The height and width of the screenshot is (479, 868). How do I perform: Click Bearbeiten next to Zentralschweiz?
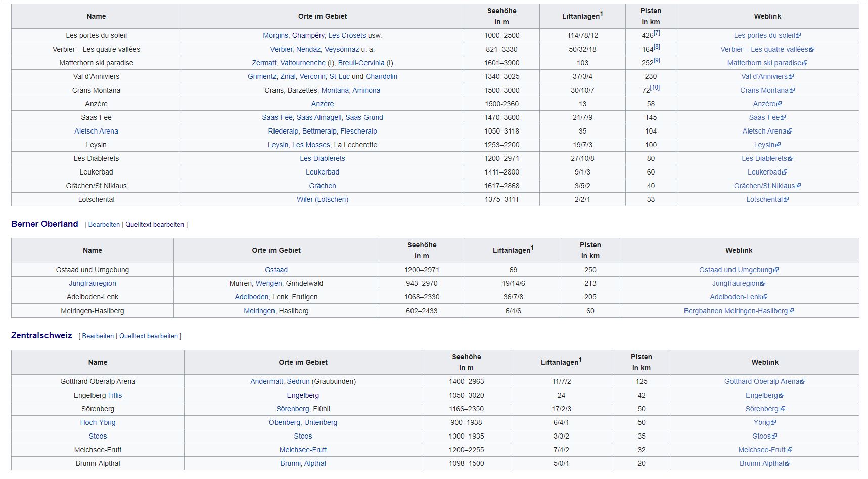98,336
